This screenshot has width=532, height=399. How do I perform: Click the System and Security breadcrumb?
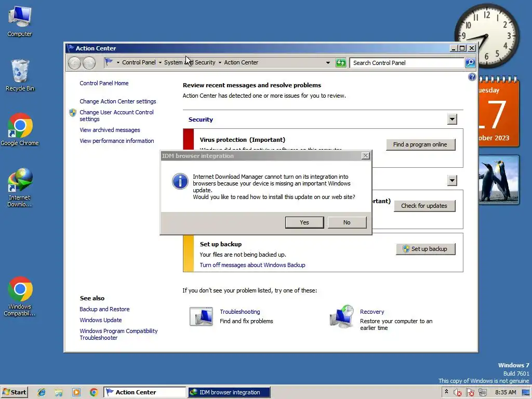190,62
